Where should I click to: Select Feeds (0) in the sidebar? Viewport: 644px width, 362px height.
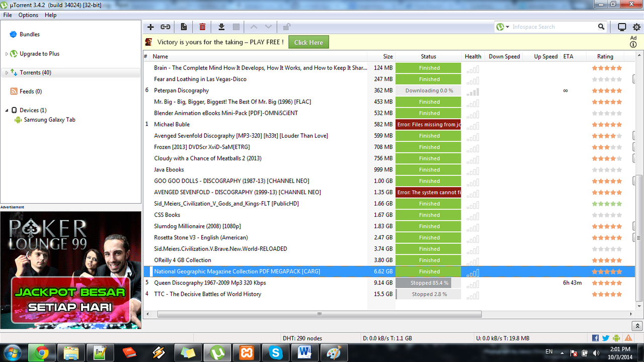point(31,91)
